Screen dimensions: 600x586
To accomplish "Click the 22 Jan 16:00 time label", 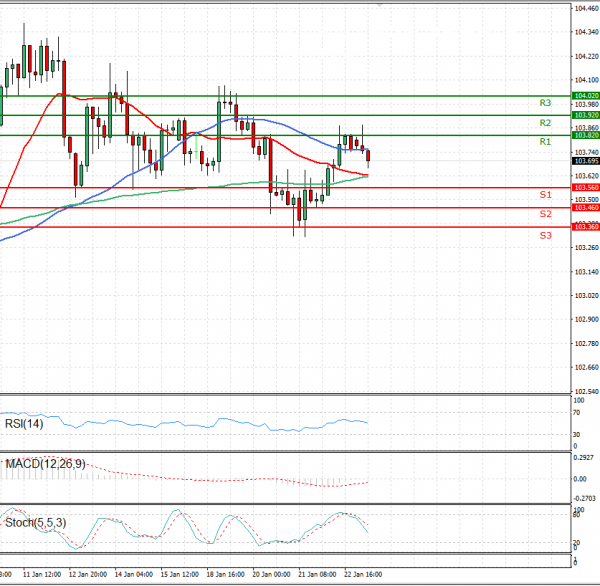I will 363,575.
